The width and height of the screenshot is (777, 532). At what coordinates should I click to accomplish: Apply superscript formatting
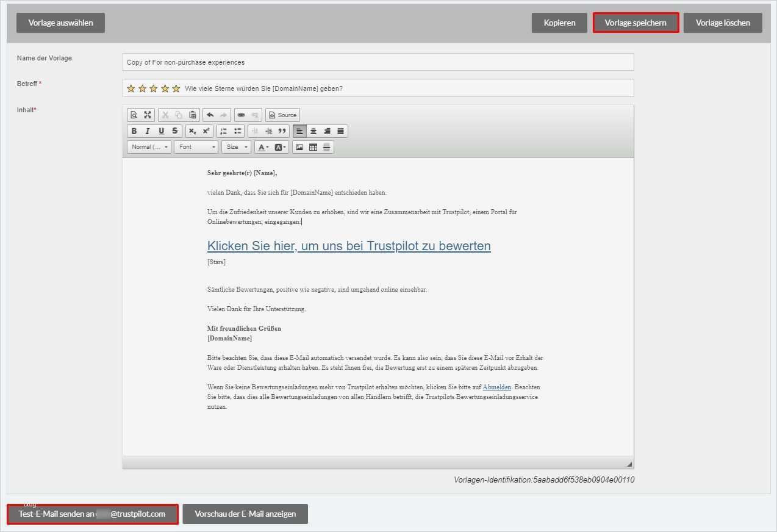tap(206, 131)
